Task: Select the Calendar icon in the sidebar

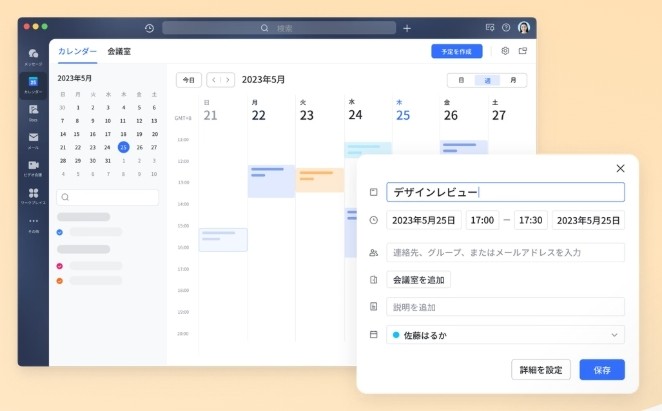Action: tap(33, 82)
